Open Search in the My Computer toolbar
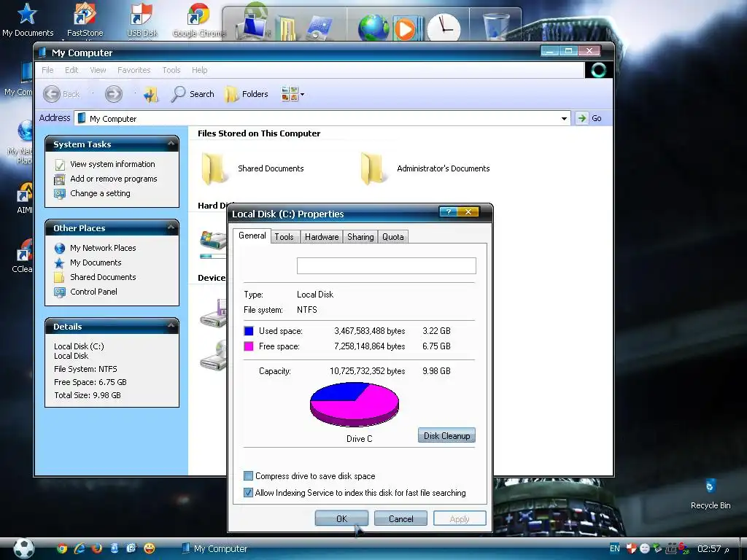The image size is (747, 560). point(193,94)
